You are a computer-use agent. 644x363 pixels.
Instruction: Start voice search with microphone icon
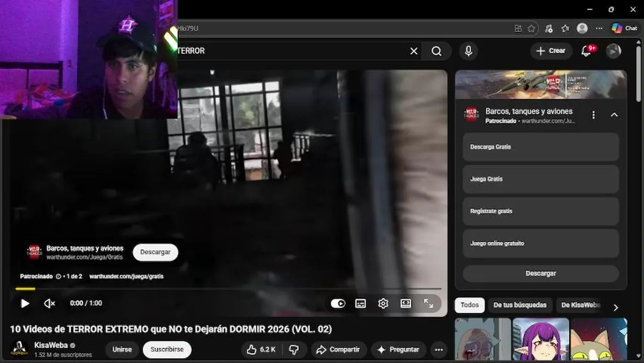click(x=469, y=51)
